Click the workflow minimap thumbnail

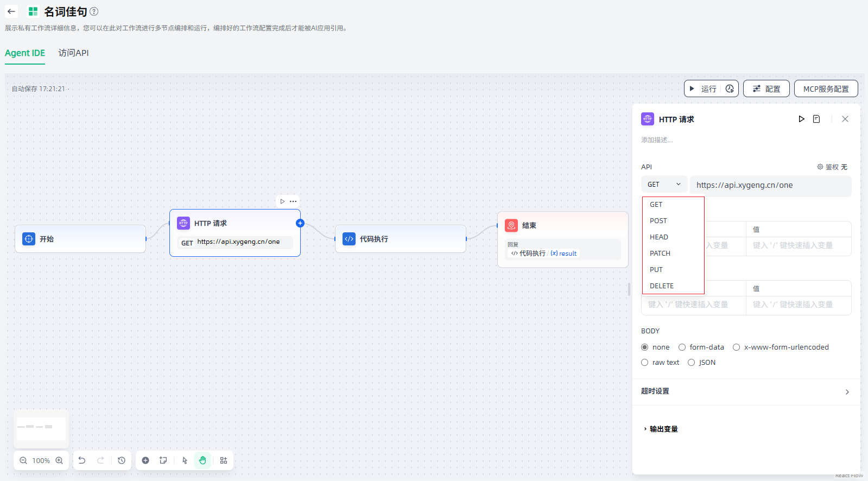(41, 428)
